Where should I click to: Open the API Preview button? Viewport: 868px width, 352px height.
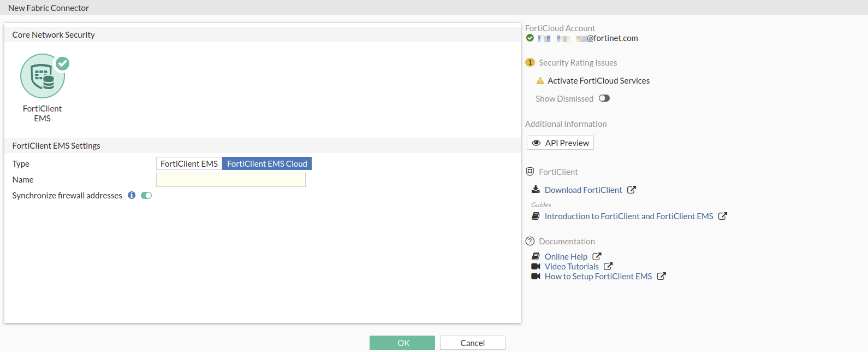pyautogui.click(x=560, y=143)
